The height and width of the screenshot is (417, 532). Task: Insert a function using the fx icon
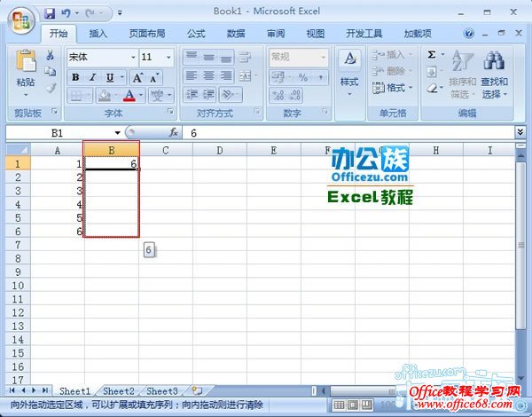[x=174, y=132]
